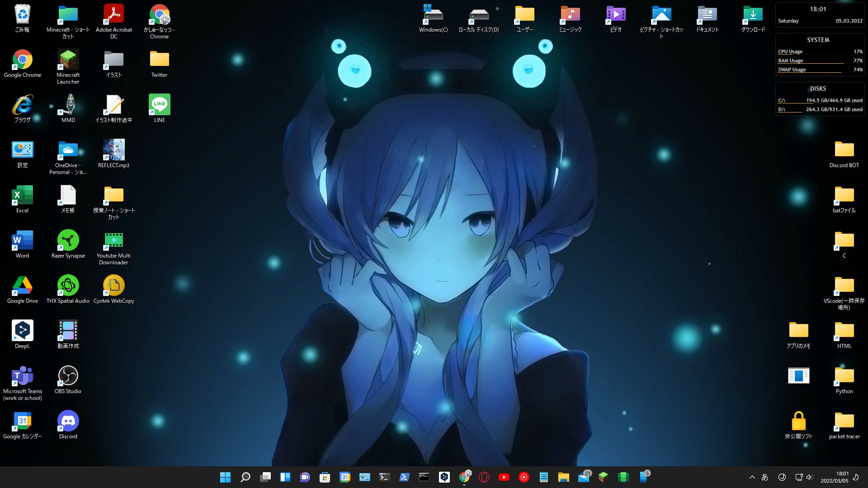Open the Cyotek WebCopy shortcut
This screenshot has width=868, height=488.
pos(113,290)
